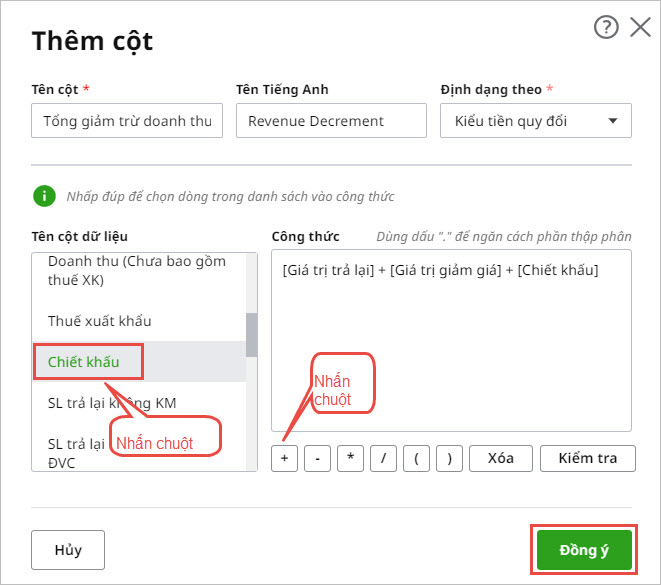Insert a closing parenthesis into formula
Image resolution: width=661 pixels, height=585 pixels.
click(x=450, y=458)
